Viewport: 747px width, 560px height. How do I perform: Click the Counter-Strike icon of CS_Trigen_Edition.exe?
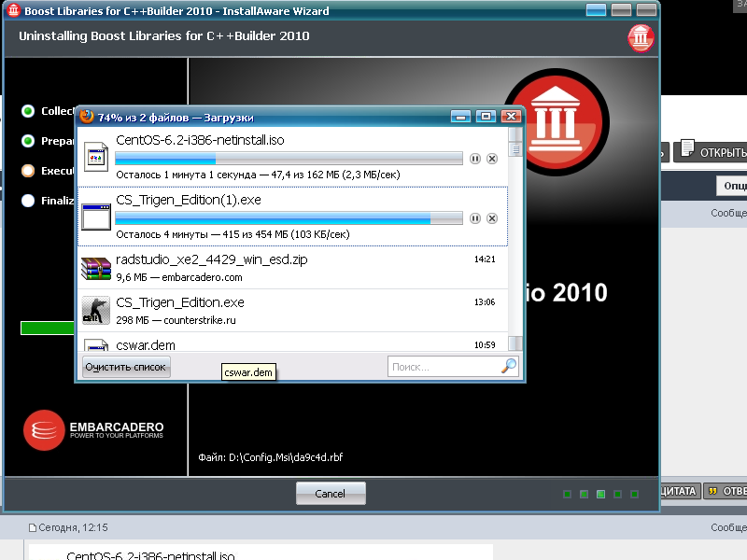pos(96,310)
